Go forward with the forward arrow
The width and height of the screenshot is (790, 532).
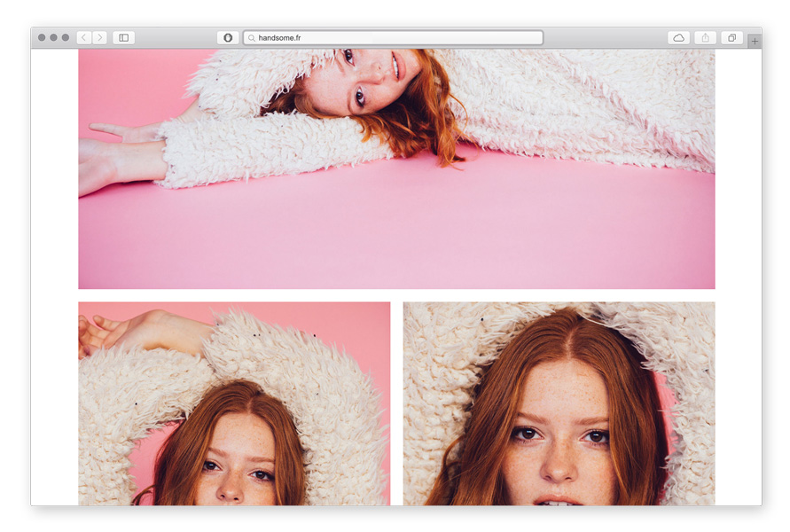99,38
